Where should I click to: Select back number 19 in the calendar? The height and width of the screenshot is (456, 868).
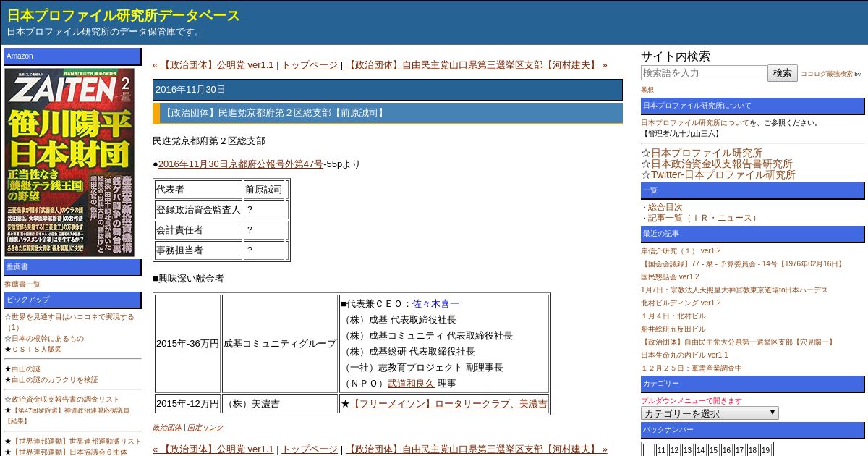tap(765, 450)
